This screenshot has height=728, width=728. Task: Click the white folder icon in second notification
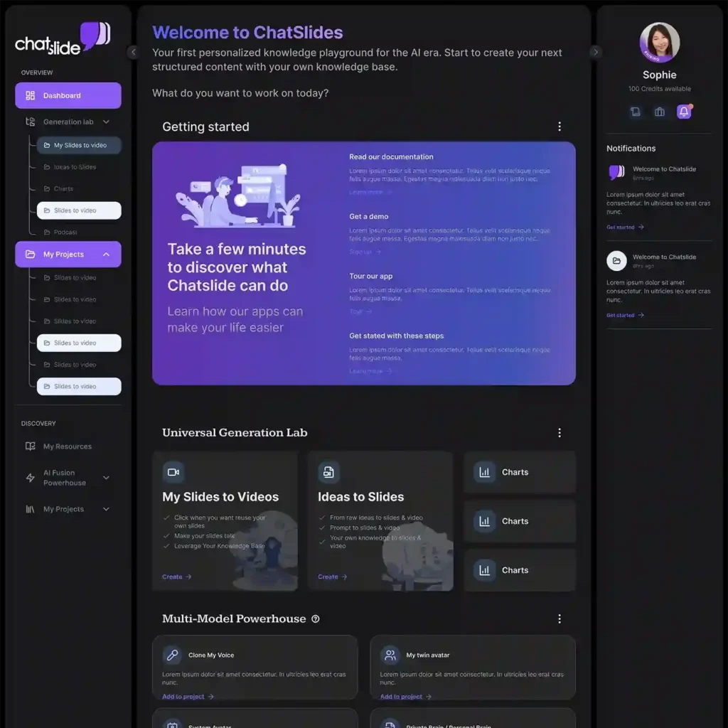point(616,261)
